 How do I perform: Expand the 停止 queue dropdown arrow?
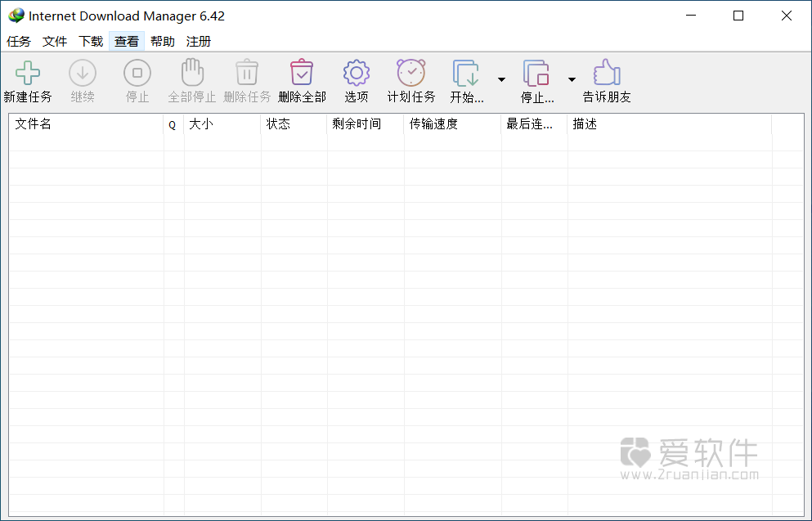[x=572, y=79]
